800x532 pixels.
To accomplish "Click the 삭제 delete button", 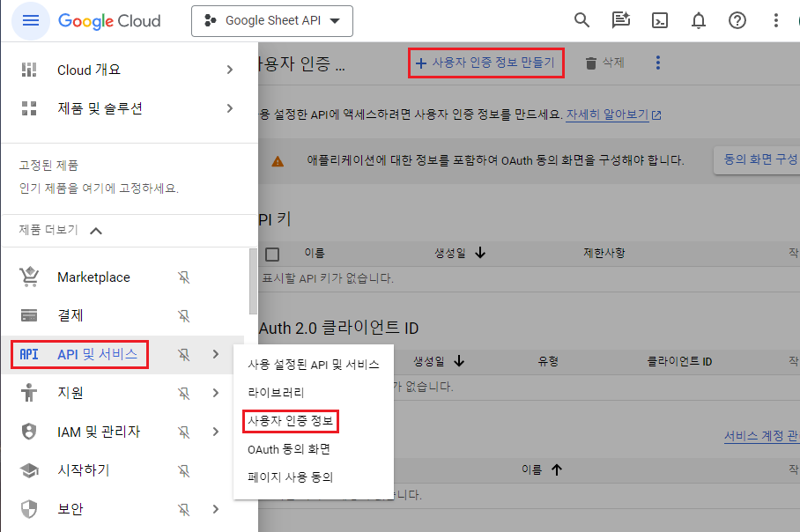I will click(x=604, y=63).
